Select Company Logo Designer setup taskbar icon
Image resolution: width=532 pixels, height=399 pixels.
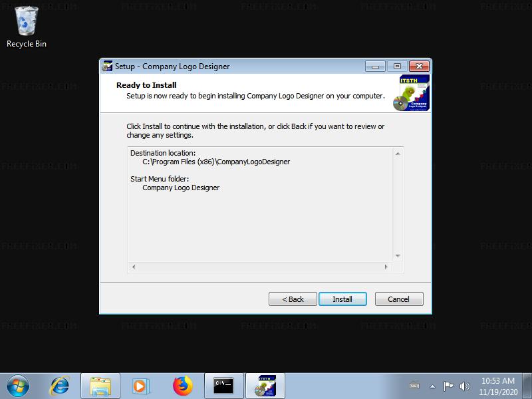[x=265, y=386]
